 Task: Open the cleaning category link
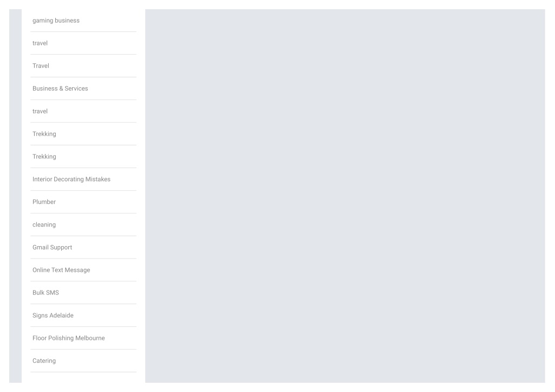click(44, 224)
